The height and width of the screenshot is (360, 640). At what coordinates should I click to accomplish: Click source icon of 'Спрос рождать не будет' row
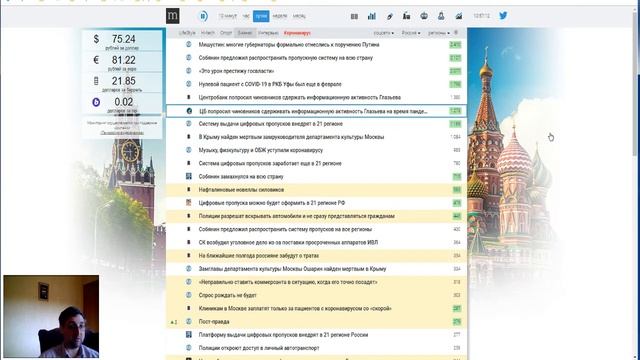coord(189,295)
